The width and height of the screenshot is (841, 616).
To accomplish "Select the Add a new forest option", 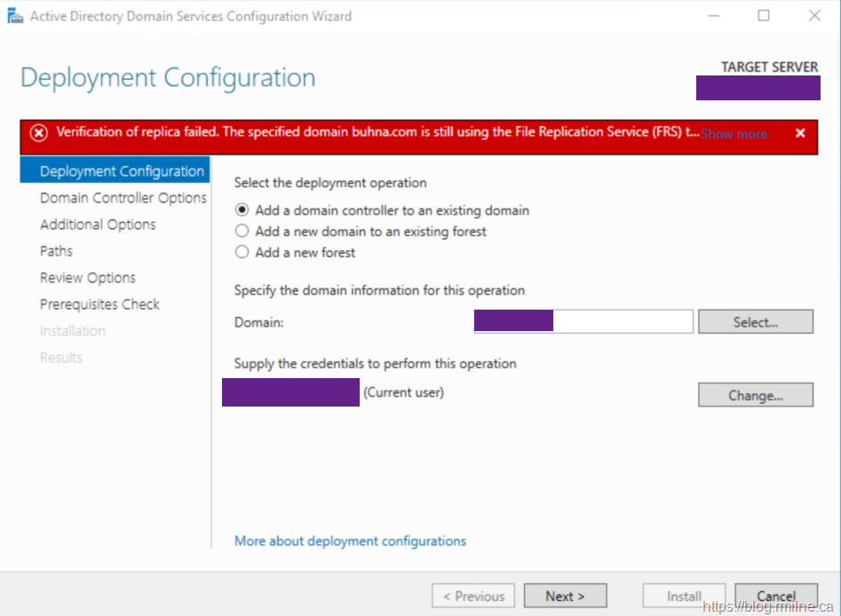I will point(241,252).
